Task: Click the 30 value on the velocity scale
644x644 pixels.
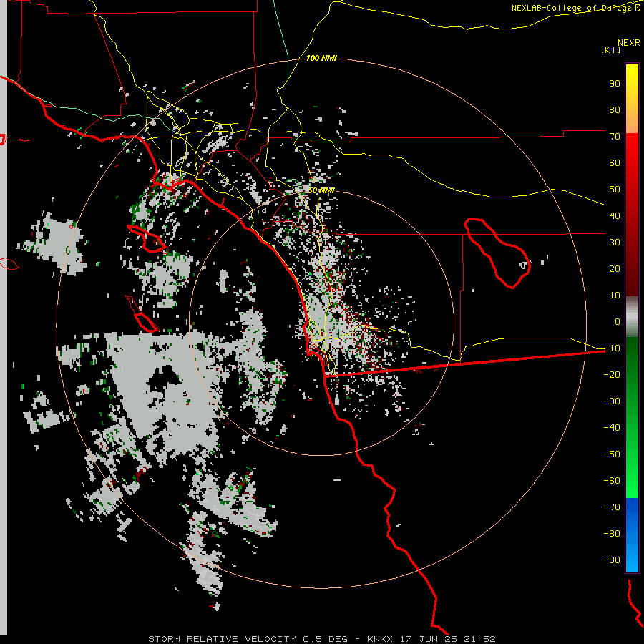Action: tap(615, 243)
